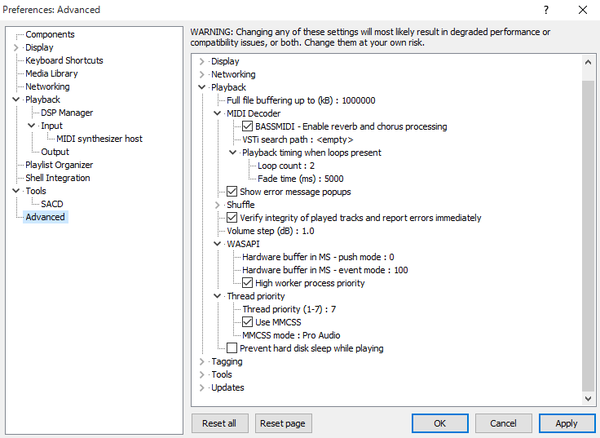Click the Reset page button
Viewport: 600px width, 438px height.
tap(283, 423)
